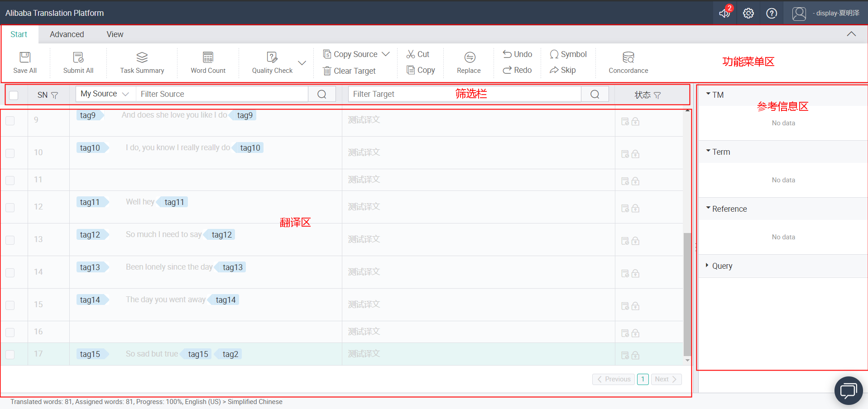The width and height of the screenshot is (868, 409).
Task: Open the Task Summary tool
Action: pyautogui.click(x=142, y=62)
